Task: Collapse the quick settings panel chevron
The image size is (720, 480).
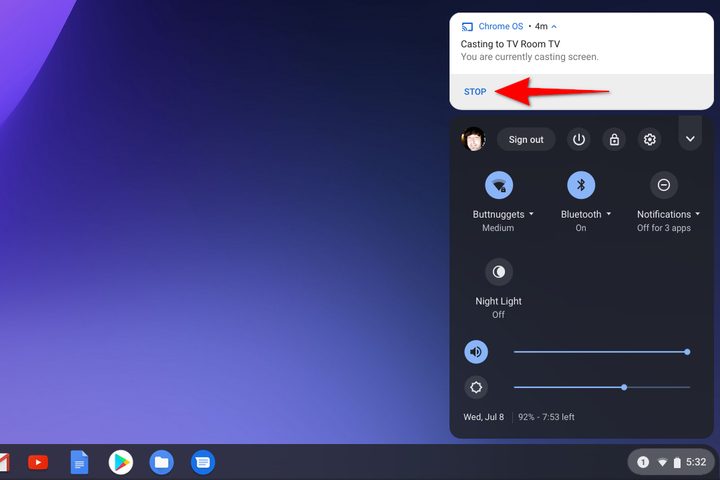Action: (x=690, y=139)
